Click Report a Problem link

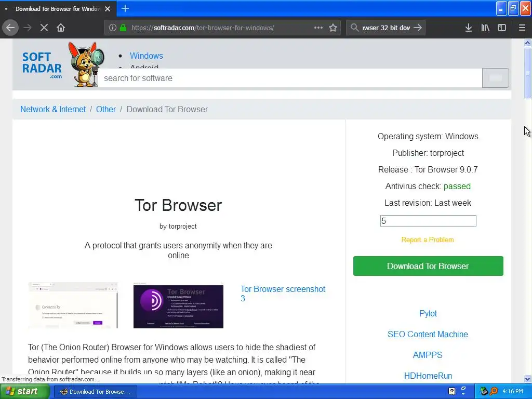pos(428,240)
